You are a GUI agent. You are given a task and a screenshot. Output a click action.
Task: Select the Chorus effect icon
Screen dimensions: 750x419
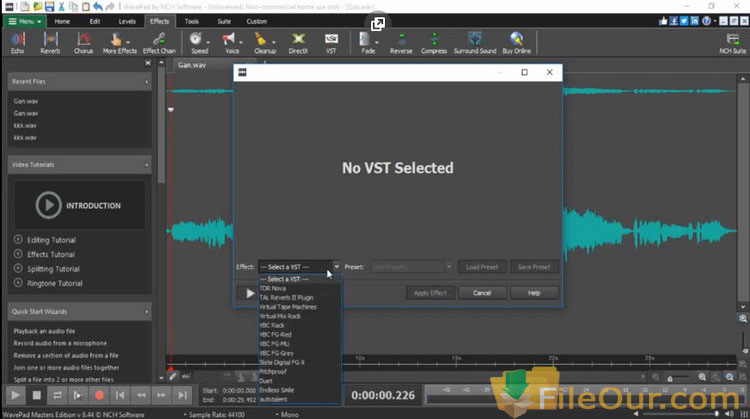(x=83, y=43)
